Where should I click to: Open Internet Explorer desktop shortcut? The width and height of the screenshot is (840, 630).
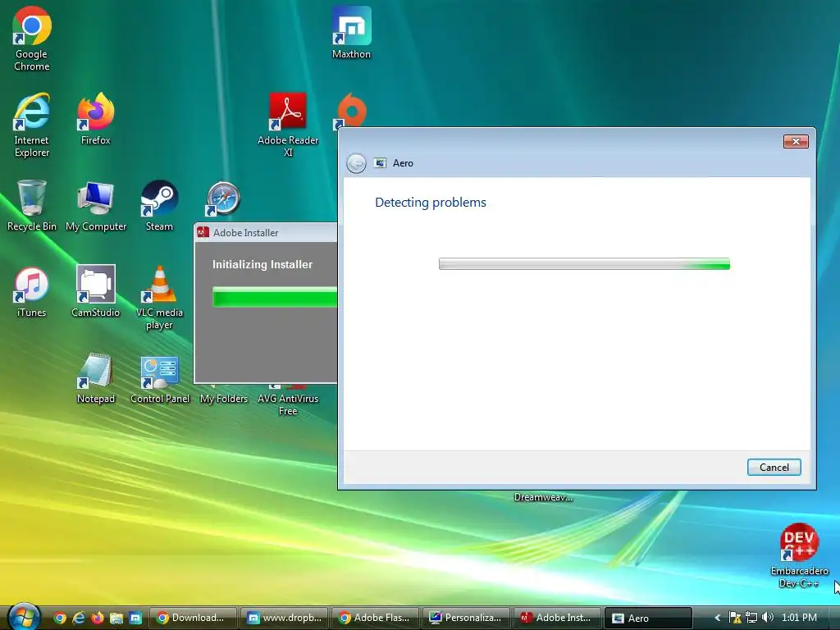tap(32, 126)
